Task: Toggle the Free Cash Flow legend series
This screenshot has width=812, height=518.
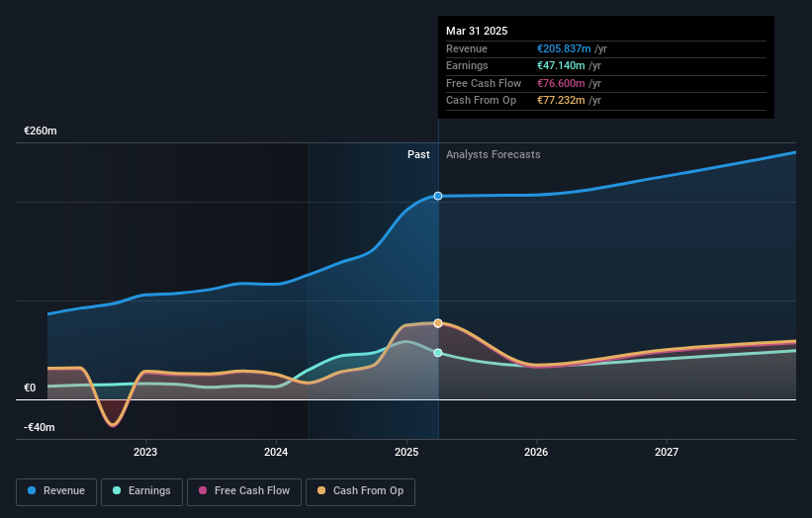Action: (x=244, y=491)
